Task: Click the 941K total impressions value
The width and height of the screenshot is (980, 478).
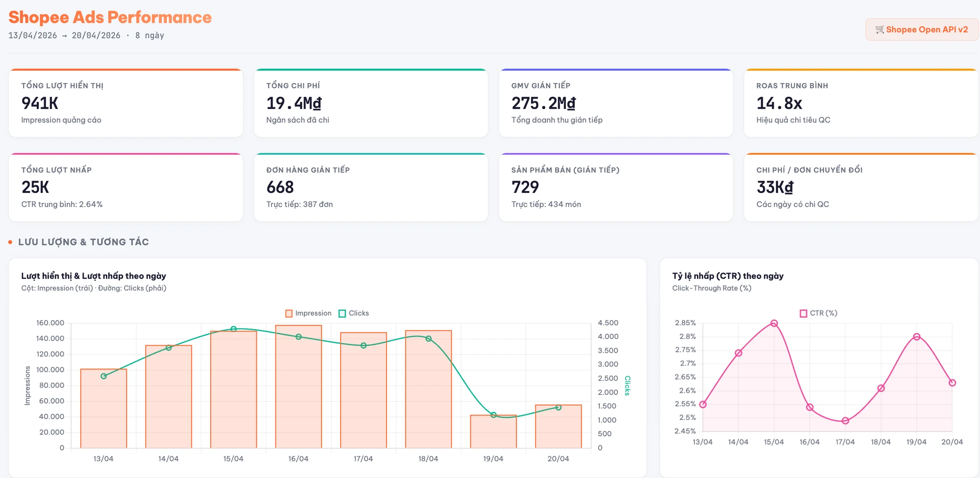Action: 40,103
